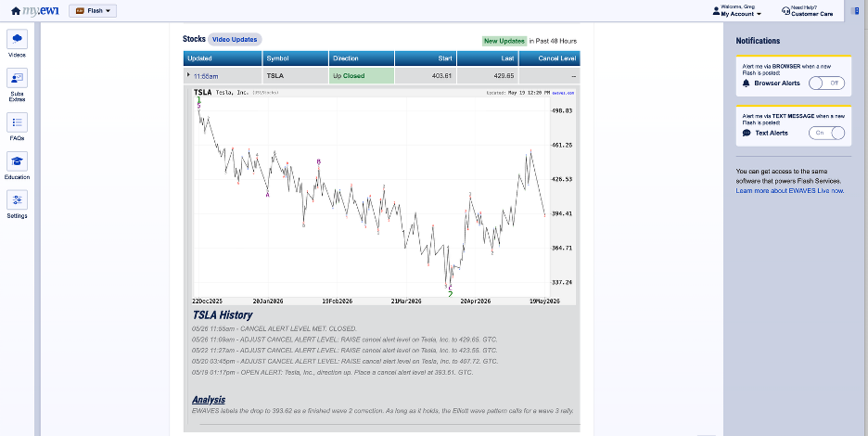Image resolution: width=868 pixels, height=436 pixels.
Task: Select the TSLA symbol cell
Action: coord(296,76)
